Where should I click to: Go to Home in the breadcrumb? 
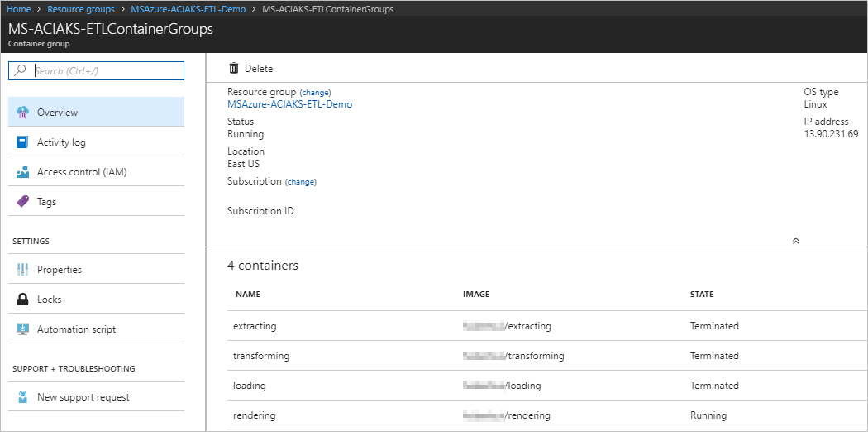pos(19,9)
